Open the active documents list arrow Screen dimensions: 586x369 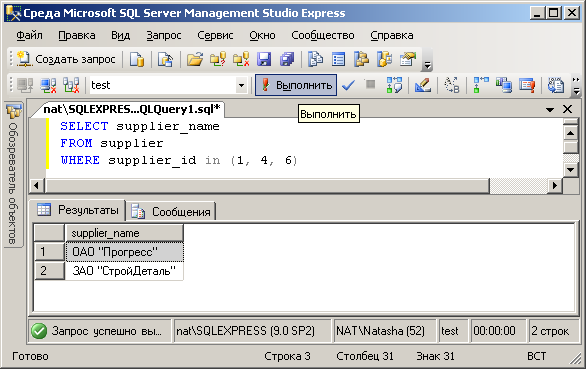point(550,110)
